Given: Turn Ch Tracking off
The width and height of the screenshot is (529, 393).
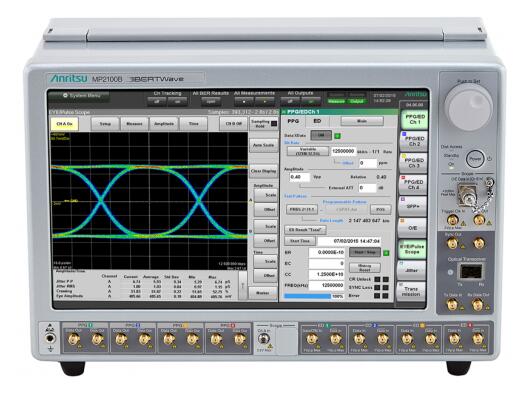Looking at the screenshot, I should (157, 101).
